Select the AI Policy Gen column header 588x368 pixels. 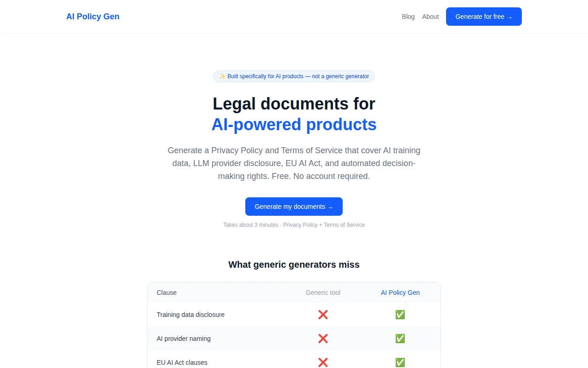click(x=400, y=293)
